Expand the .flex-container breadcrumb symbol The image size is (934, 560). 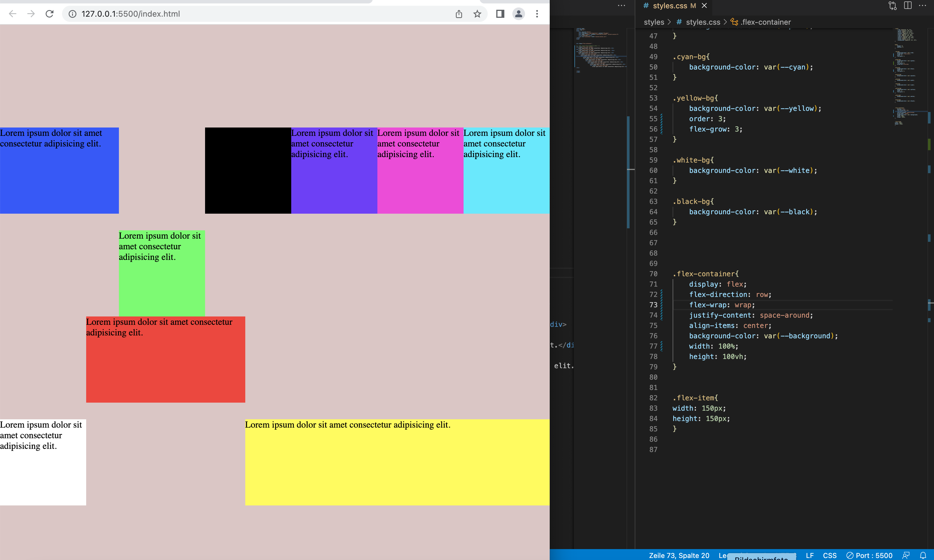click(765, 22)
